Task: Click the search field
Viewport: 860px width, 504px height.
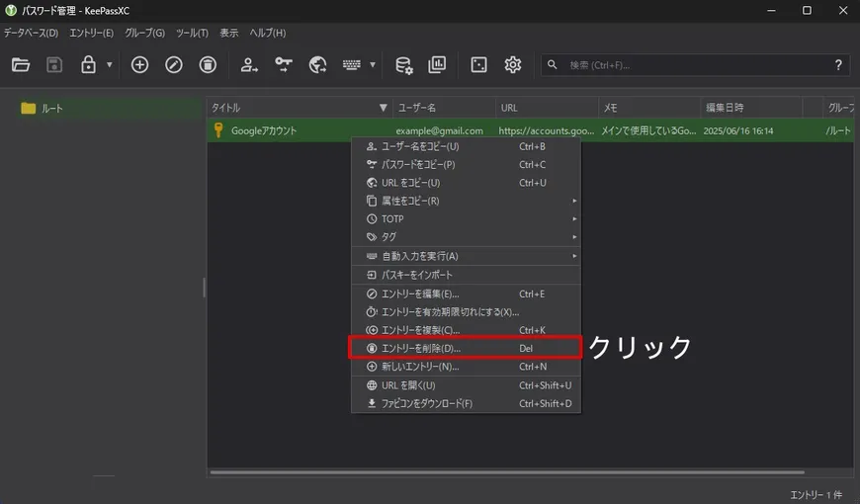Action: [x=696, y=64]
